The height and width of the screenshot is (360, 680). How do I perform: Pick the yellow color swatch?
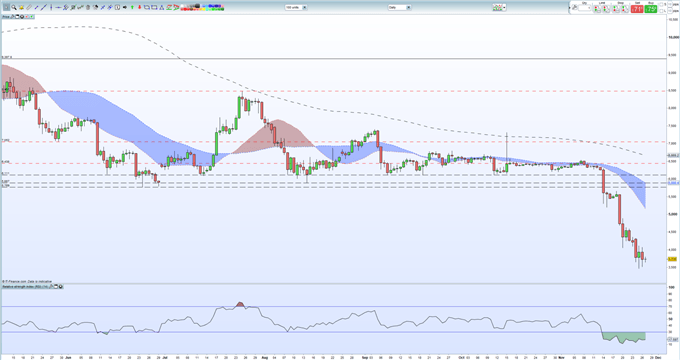[203, 10]
